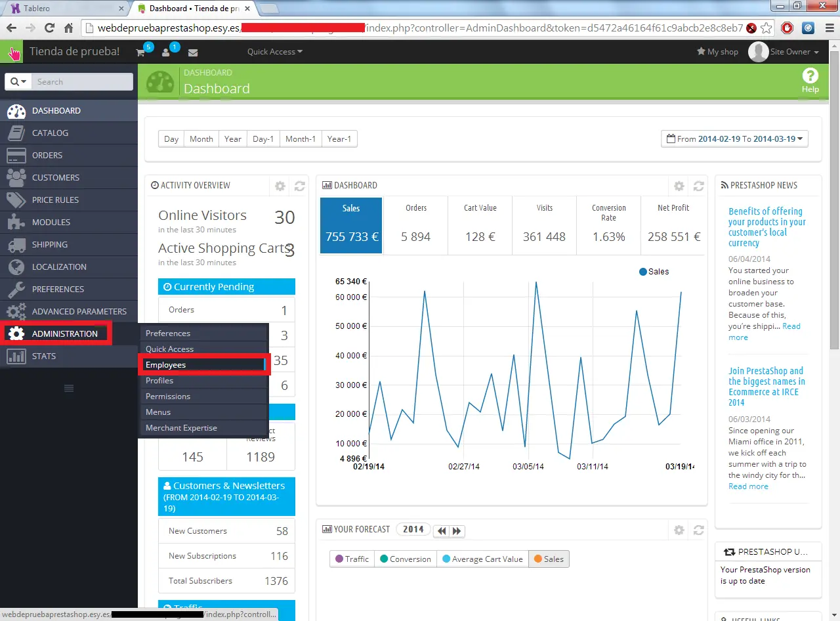Select Profiles in the Administration submenu
The height and width of the screenshot is (621, 840).
click(204, 381)
